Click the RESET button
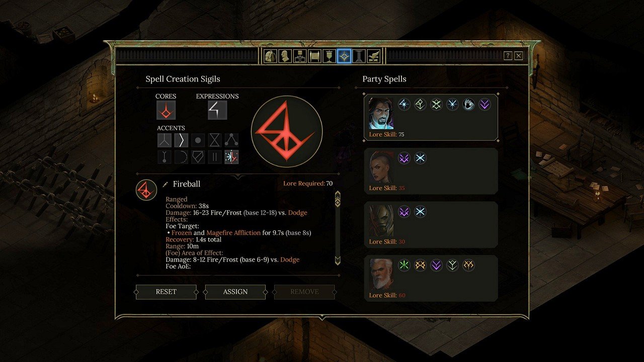The width and height of the screenshot is (644, 362). pyautogui.click(x=166, y=292)
